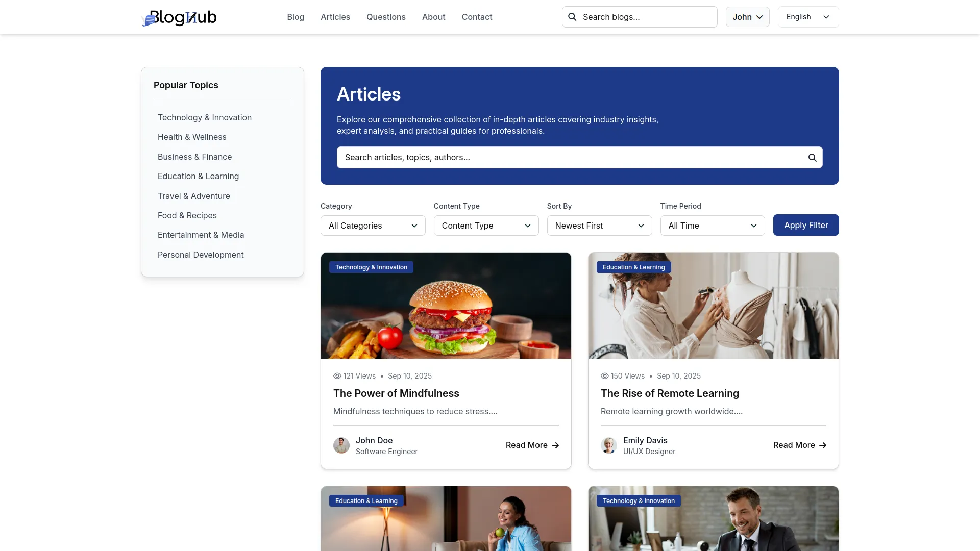
Task: Switch to the Questions section
Action: click(386, 17)
